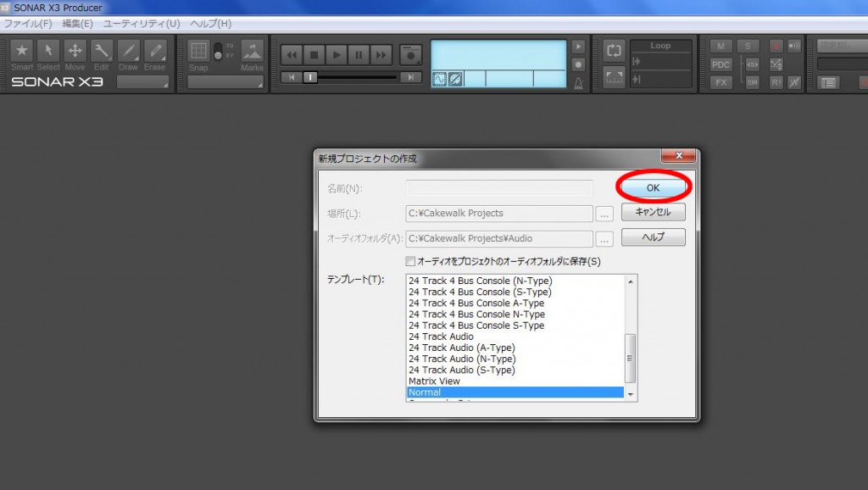Click the transport position slider handle

pyautogui.click(x=310, y=77)
